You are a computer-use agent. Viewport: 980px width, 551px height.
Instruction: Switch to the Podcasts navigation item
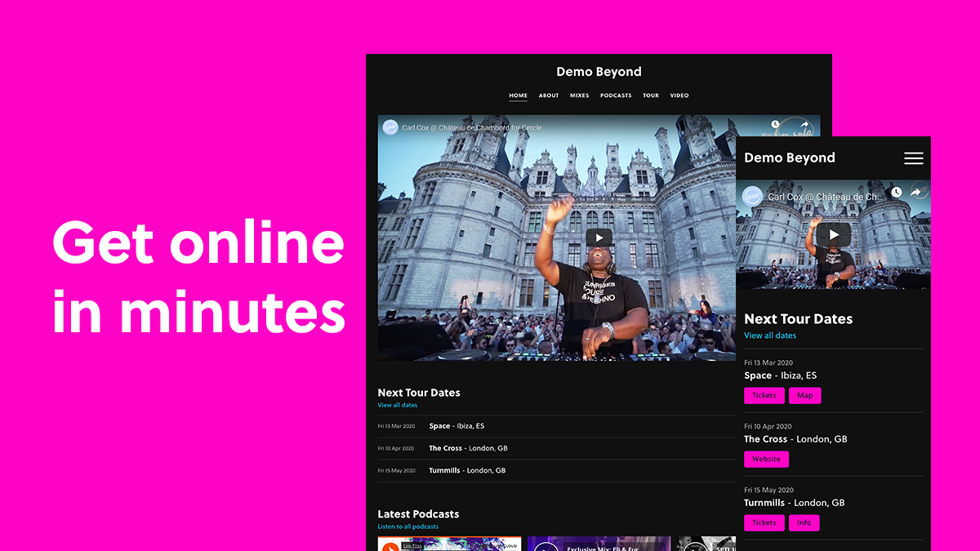pos(616,96)
